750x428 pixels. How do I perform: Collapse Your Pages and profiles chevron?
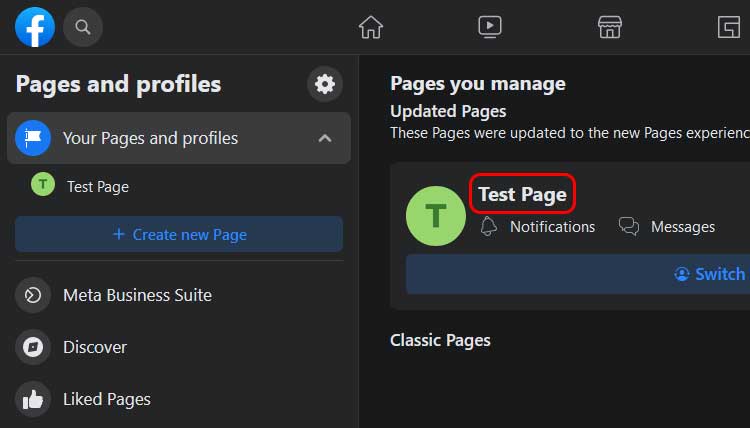325,139
